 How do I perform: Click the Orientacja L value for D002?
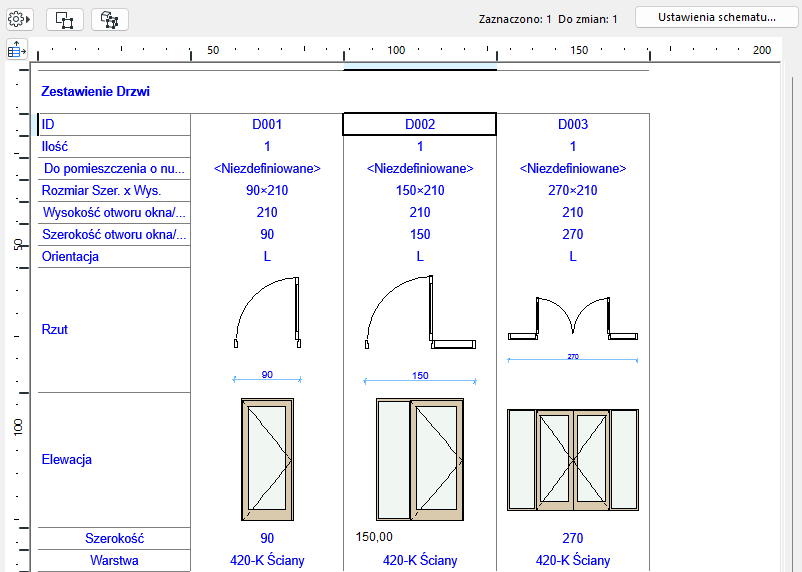tap(419, 256)
